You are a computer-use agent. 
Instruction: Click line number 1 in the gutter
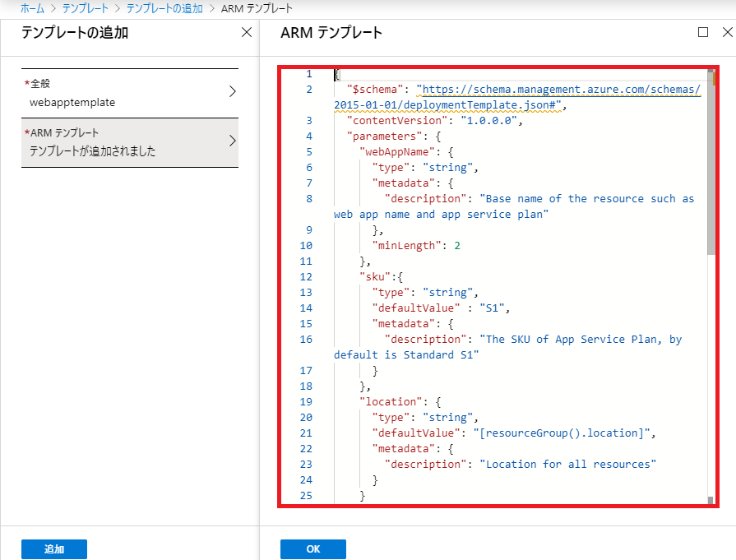(309, 74)
